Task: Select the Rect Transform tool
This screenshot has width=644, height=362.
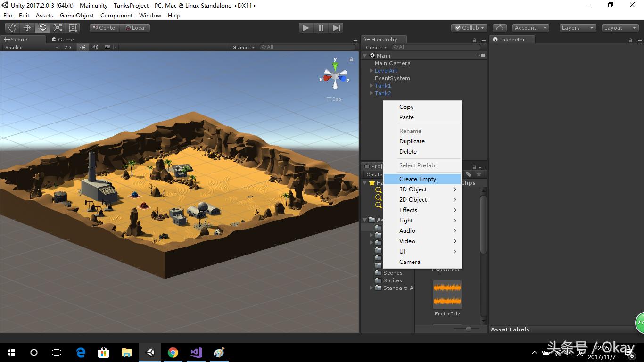Action: pyautogui.click(x=72, y=27)
